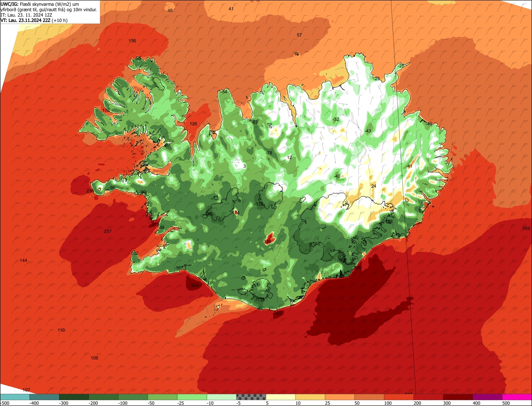This screenshot has height=406, width=532.
Task: Select the -200 to -100 green legend swatch
Action: (103, 397)
